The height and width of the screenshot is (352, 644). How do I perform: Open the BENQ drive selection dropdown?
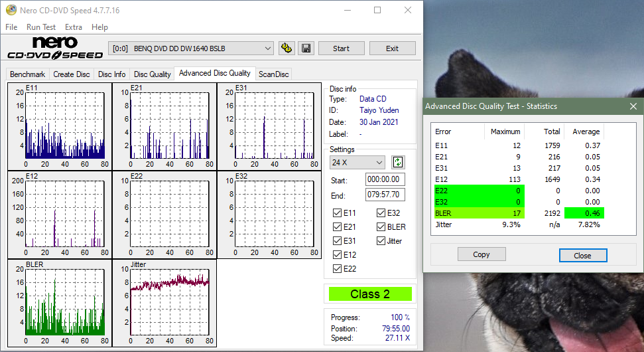(x=191, y=48)
